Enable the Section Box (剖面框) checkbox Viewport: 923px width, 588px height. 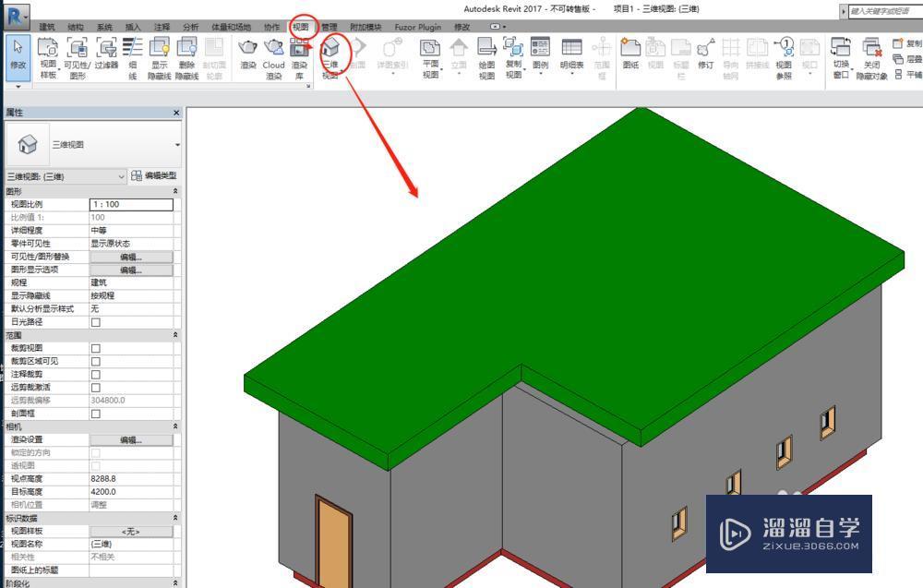[x=95, y=414]
